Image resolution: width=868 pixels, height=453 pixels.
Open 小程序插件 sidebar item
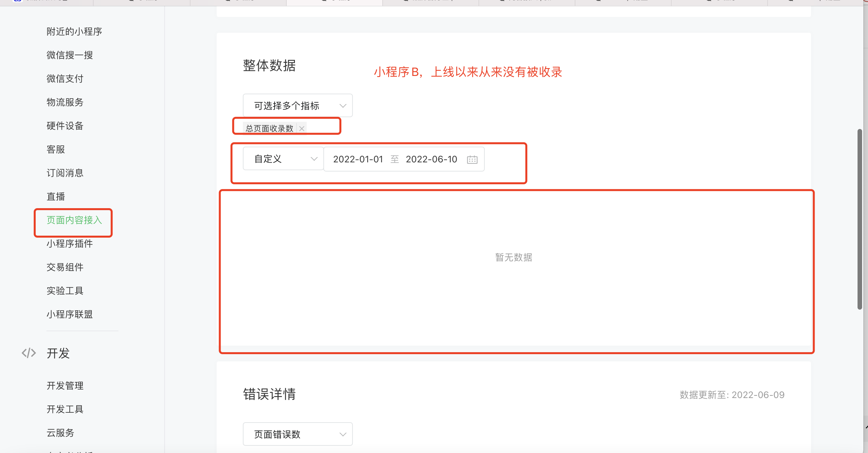coord(69,244)
